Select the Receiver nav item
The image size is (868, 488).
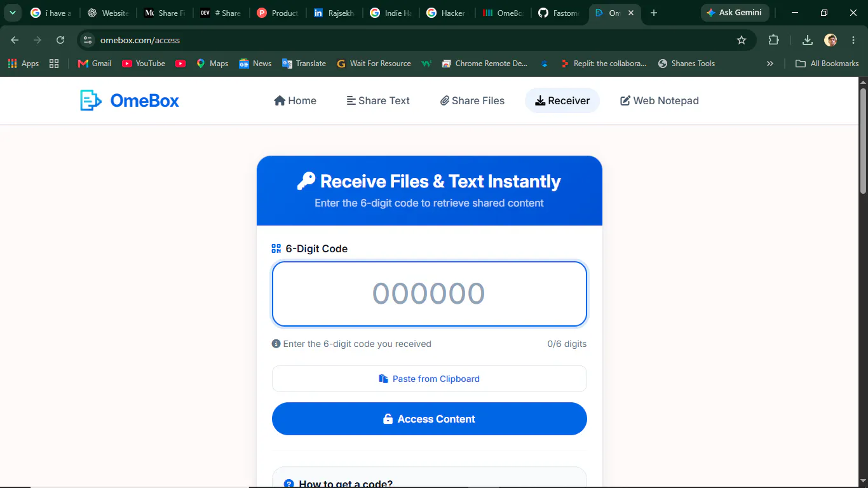pos(562,100)
